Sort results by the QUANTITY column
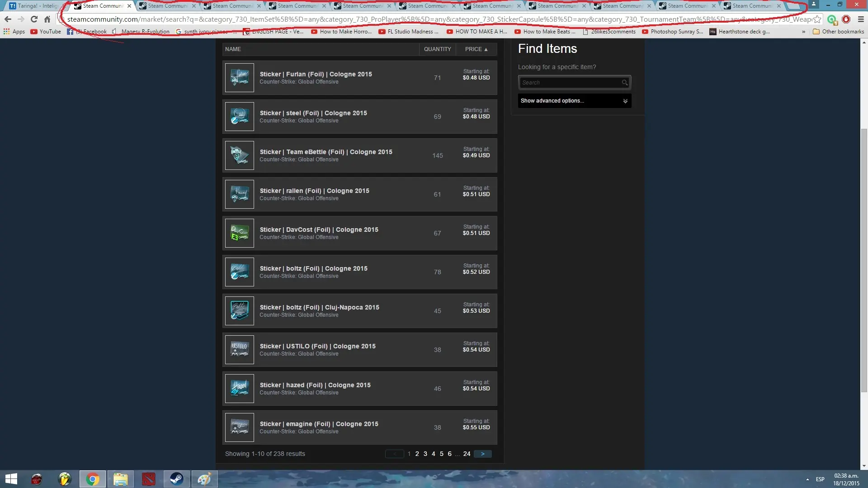Screen dimensions: 868x488 click(x=437, y=49)
